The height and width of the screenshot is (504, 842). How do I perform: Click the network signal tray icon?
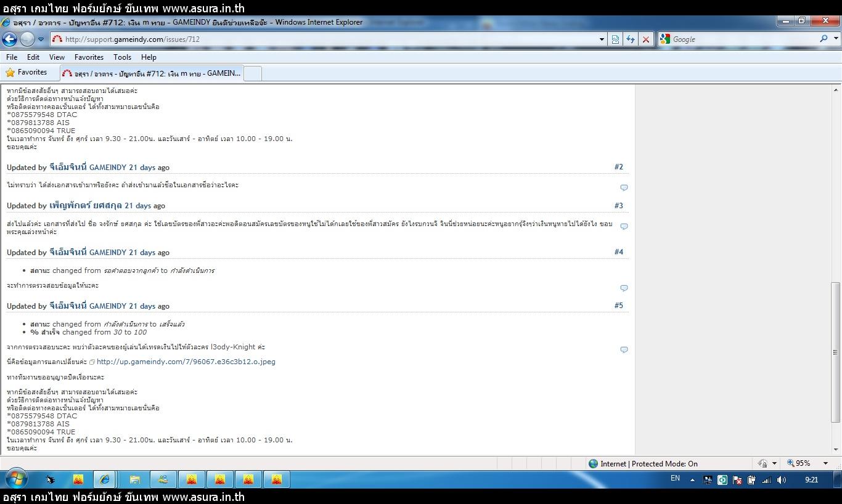pos(766,480)
